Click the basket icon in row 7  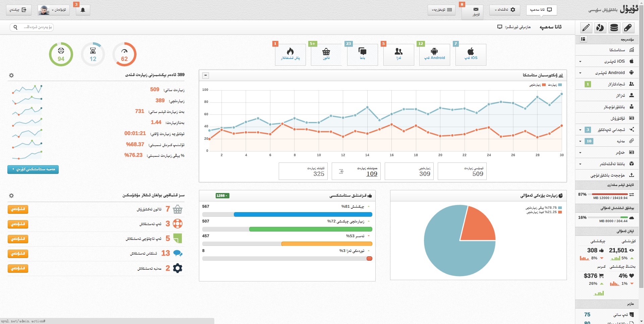[x=177, y=209]
